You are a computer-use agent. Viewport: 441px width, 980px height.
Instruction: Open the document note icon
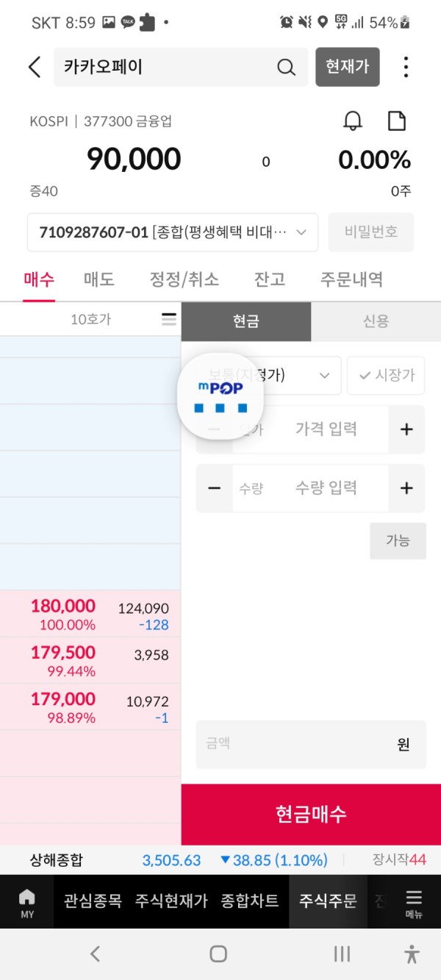[x=397, y=121]
